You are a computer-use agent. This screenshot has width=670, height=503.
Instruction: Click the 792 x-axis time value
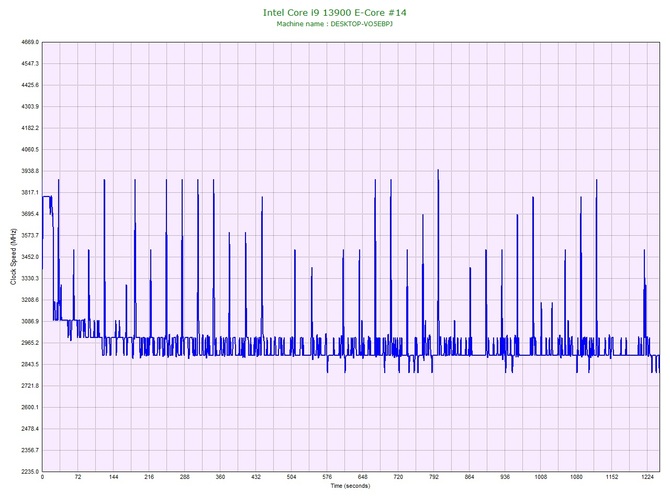point(434,477)
